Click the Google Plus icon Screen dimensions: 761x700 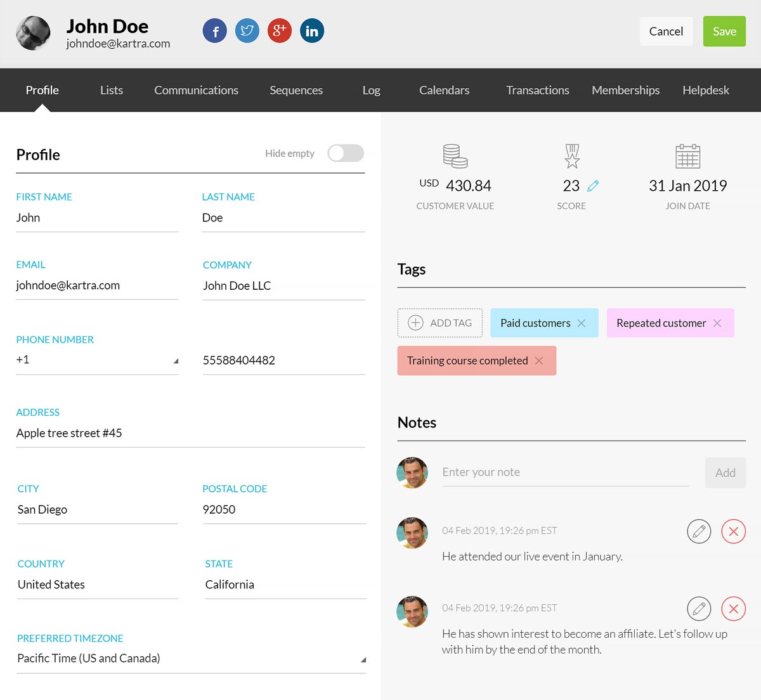coord(280,31)
